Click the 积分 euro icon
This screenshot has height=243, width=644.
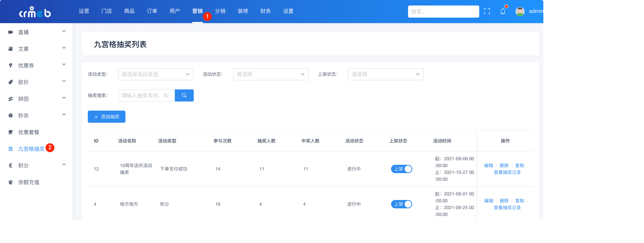point(11,165)
